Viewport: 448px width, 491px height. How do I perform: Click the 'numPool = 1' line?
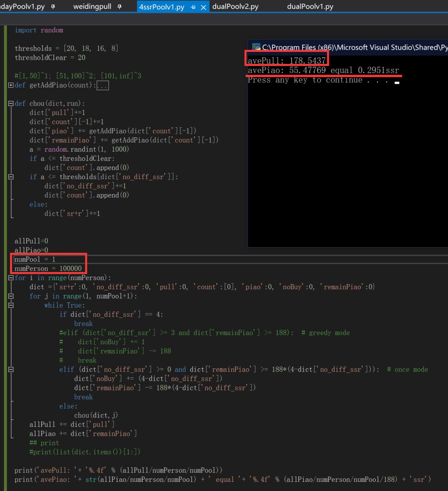[x=35, y=259]
